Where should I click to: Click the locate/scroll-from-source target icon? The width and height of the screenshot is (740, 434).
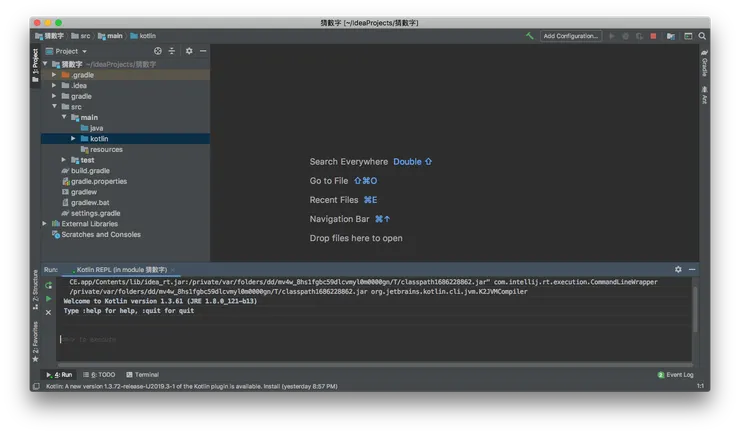[157, 51]
